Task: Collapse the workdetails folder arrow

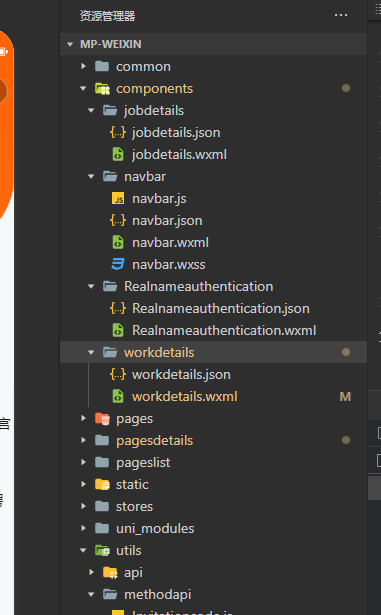Action: 91,352
